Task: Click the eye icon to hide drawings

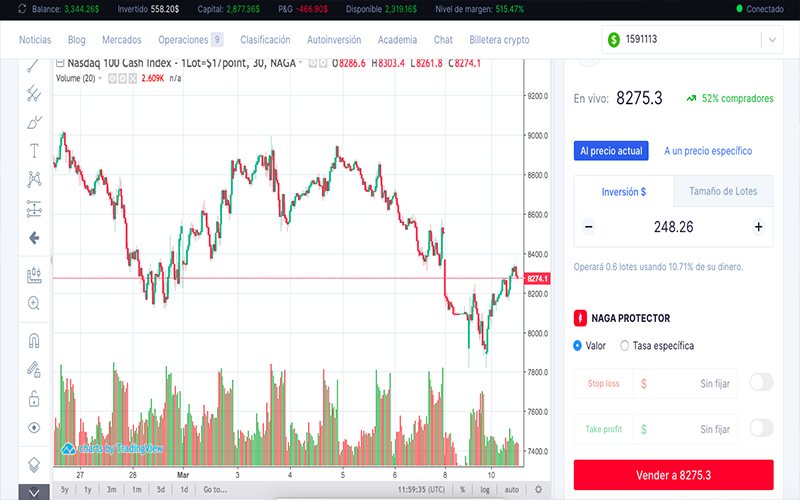Action: (34, 428)
